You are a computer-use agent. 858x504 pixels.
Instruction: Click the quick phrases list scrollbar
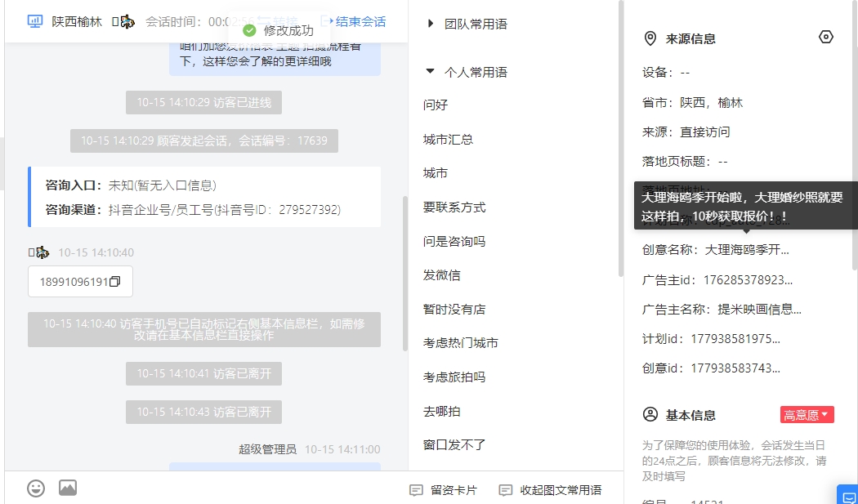pyautogui.click(x=620, y=138)
